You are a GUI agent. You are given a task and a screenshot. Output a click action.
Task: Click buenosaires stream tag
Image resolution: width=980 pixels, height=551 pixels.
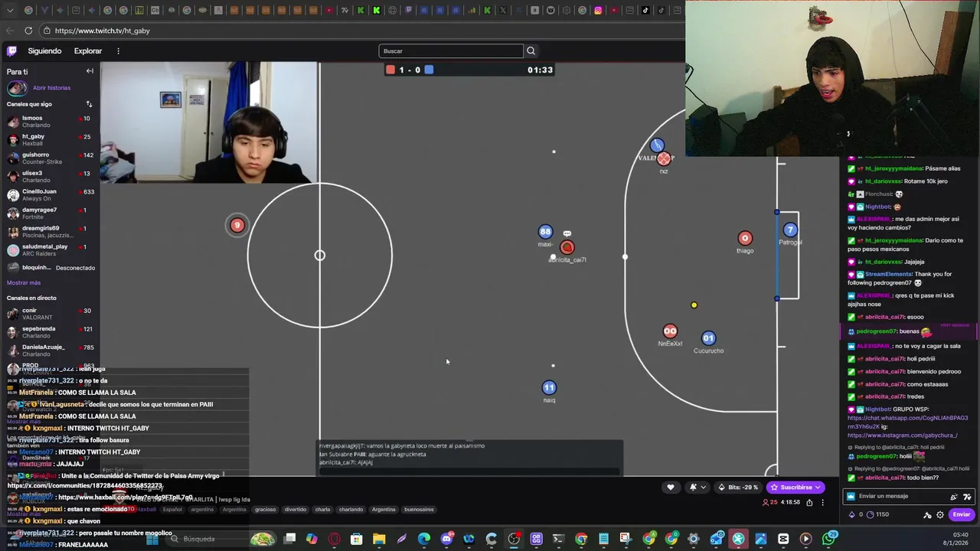coord(419,510)
